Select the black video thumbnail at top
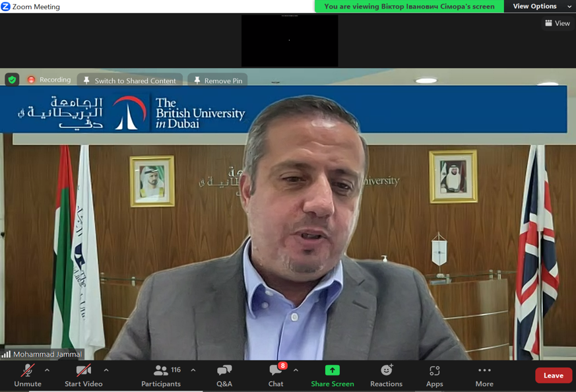 point(290,40)
